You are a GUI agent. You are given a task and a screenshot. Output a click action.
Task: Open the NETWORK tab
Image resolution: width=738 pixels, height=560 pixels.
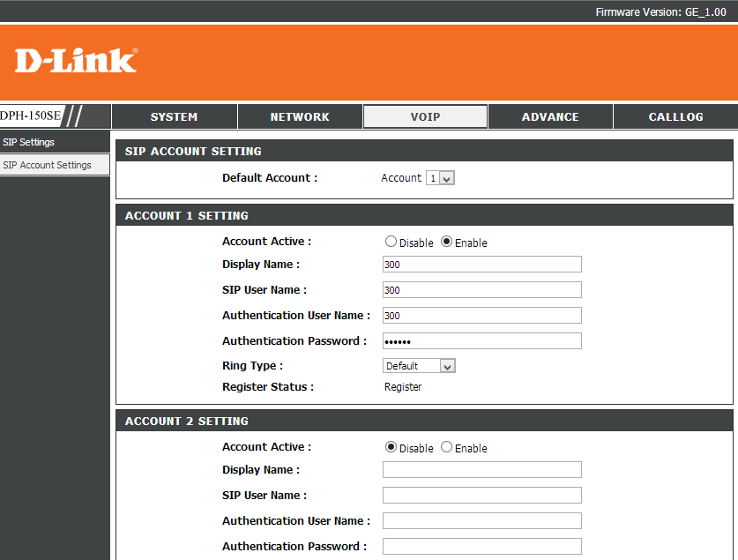(300, 116)
